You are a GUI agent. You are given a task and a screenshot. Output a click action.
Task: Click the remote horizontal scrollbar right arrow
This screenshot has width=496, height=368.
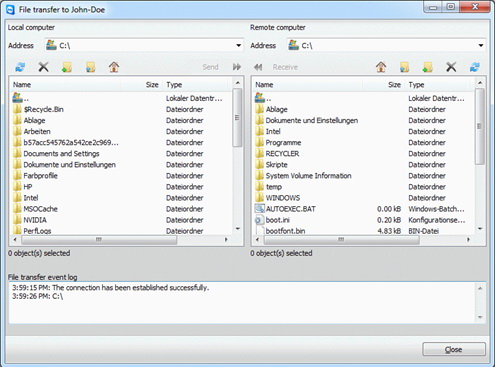tap(468, 239)
